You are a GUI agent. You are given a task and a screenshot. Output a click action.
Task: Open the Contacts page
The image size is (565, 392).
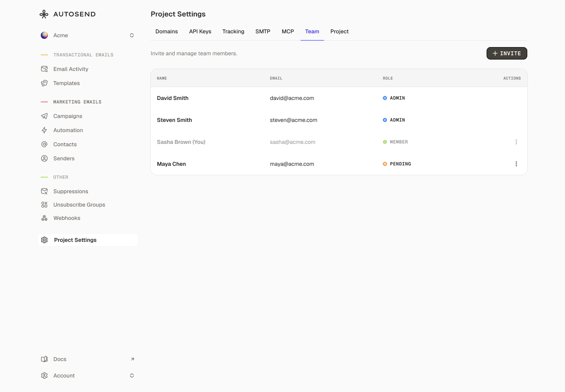pos(65,144)
